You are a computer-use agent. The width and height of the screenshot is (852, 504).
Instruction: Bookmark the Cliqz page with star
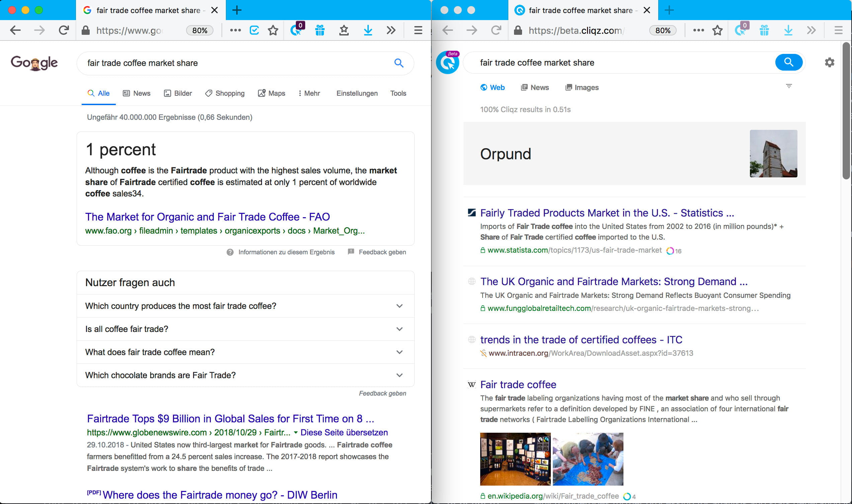(x=717, y=30)
